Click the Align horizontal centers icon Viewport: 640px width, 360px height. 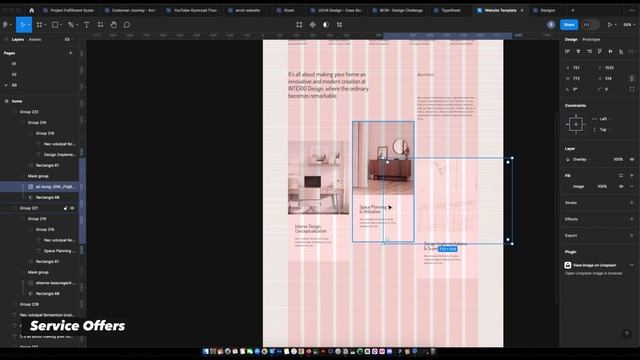(578, 51)
